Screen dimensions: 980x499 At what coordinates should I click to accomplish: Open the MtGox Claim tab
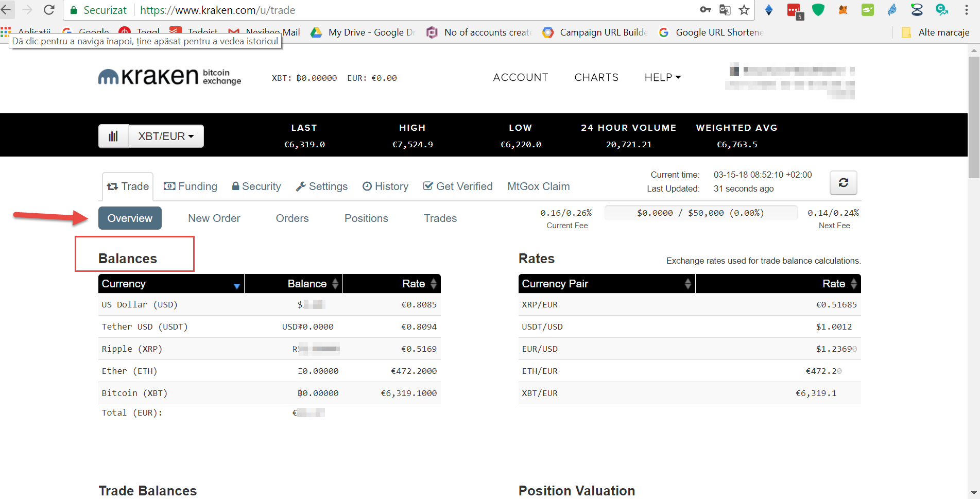(539, 186)
